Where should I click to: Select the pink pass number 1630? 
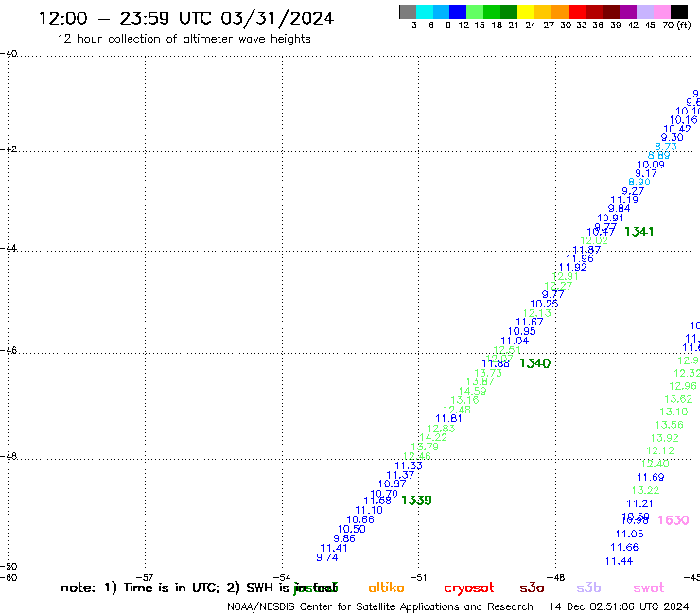pos(674,519)
